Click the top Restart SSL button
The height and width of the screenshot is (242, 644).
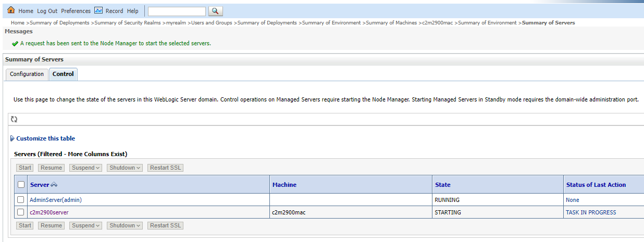tap(166, 168)
